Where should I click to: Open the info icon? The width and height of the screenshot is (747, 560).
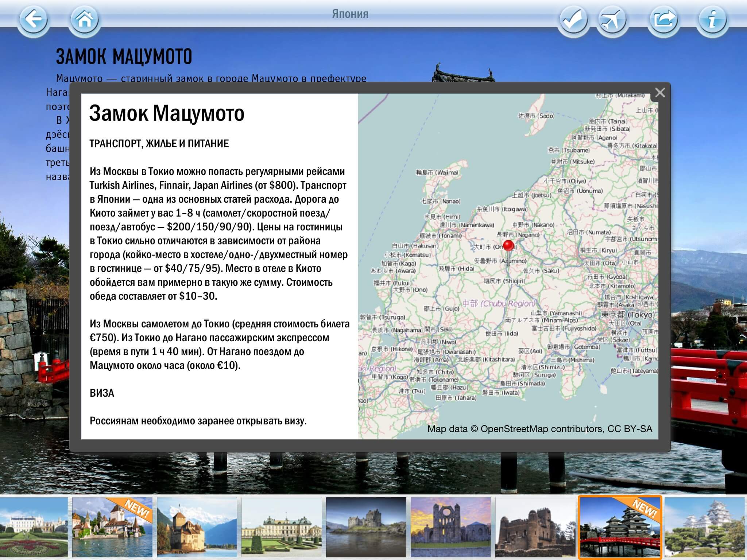pyautogui.click(x=712, y=20)
